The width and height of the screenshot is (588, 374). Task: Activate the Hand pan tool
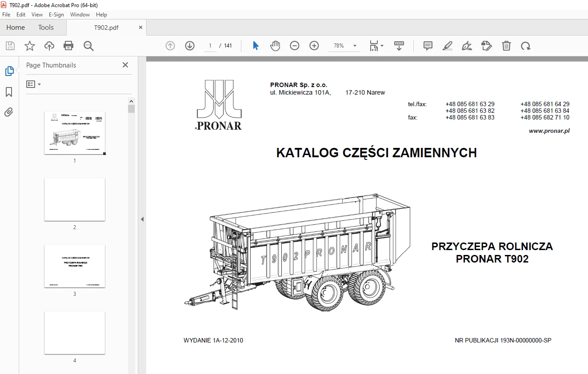[275, 46]
